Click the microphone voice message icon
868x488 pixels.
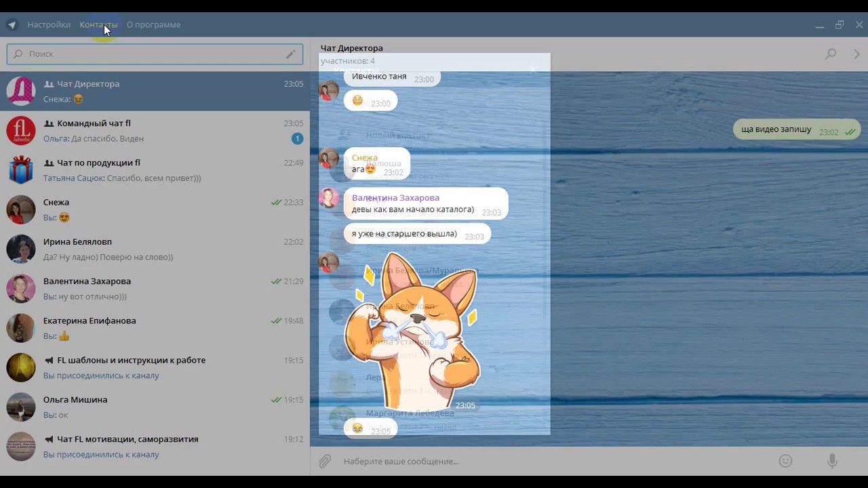pyautogui.click(x=832, y=461)
